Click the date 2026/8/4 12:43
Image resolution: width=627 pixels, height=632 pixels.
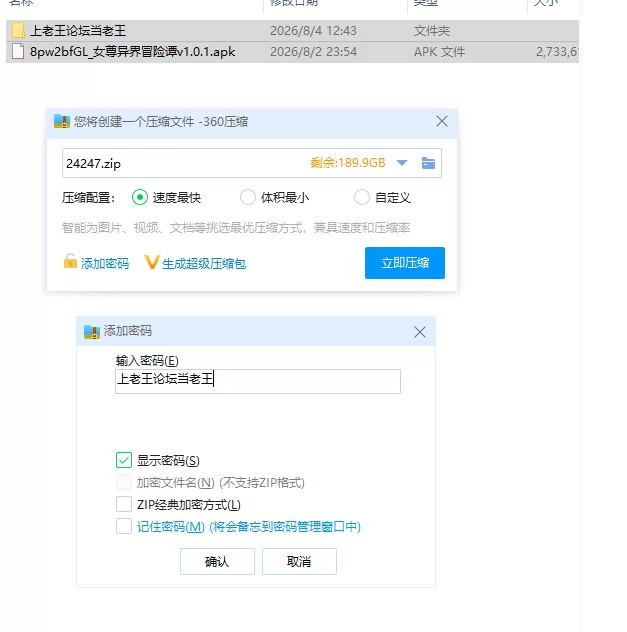point(313,31)
